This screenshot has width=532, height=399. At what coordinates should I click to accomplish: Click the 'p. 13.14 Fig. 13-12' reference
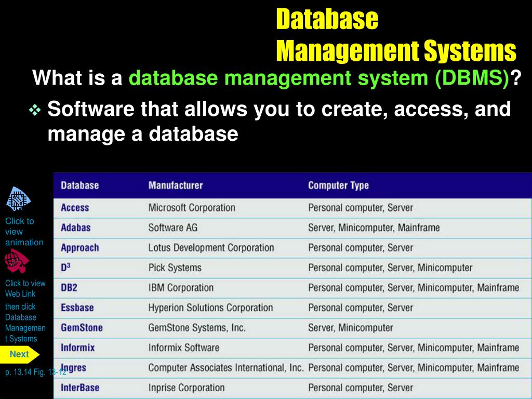click(36, 372)
